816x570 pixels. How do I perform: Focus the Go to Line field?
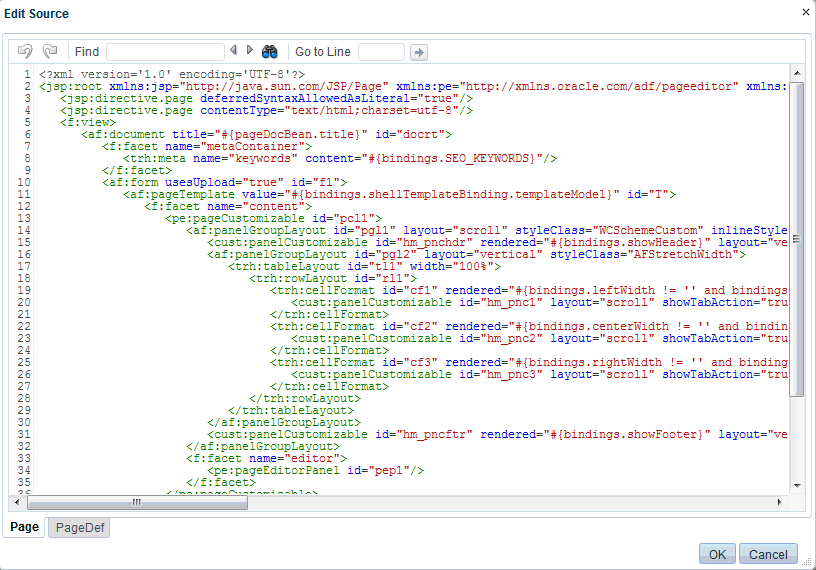(381, 52)
